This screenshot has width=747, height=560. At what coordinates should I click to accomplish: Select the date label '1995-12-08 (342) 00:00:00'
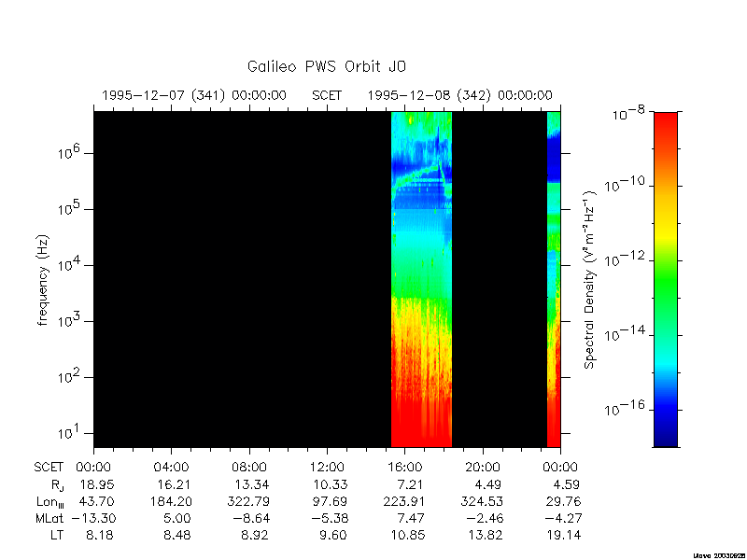[x=459, y=95]
